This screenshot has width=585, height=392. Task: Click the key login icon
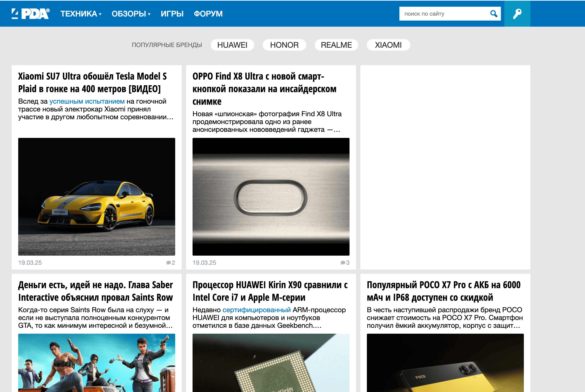coord(517,14)
